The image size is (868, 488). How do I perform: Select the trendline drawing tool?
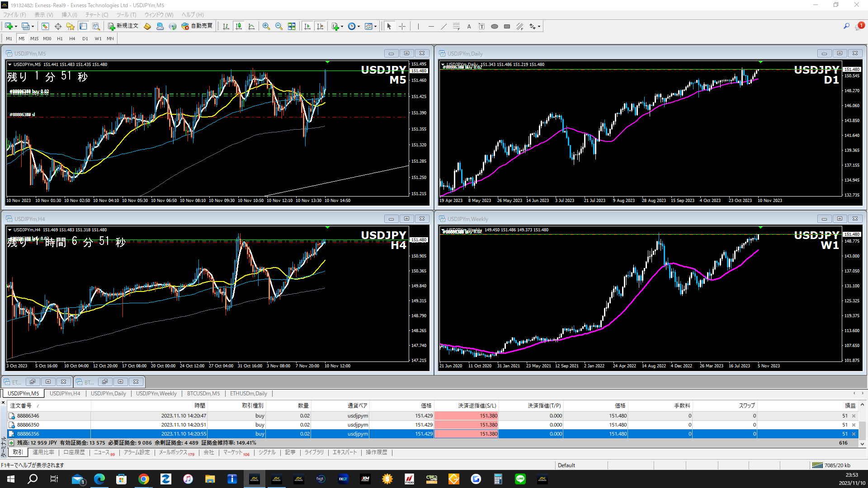pos(444,26)
